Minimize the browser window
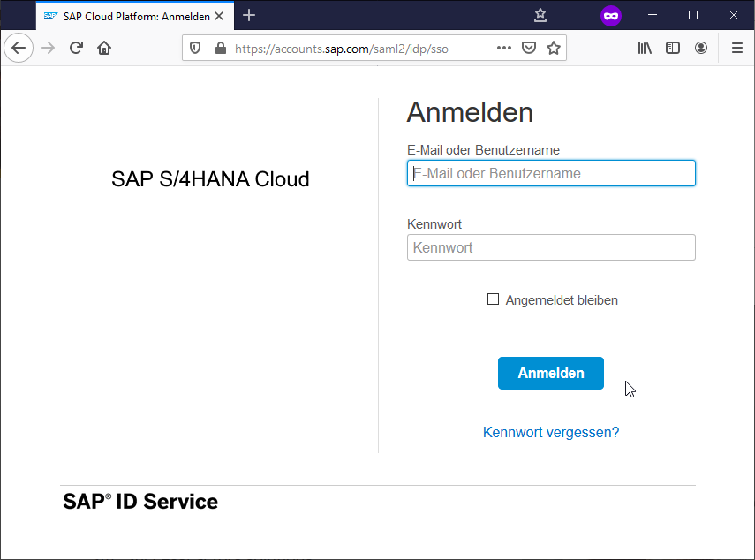This screenshot has width=755, height=560. (x=653, y=15)
